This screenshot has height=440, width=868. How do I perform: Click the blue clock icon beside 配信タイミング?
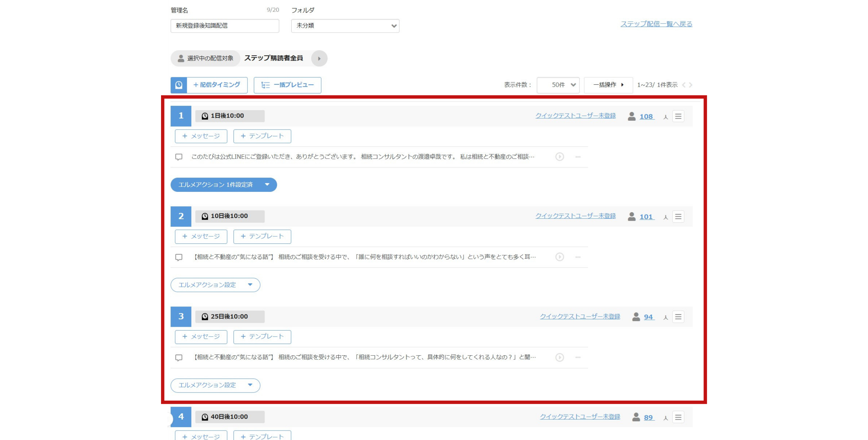pos(179,85)
